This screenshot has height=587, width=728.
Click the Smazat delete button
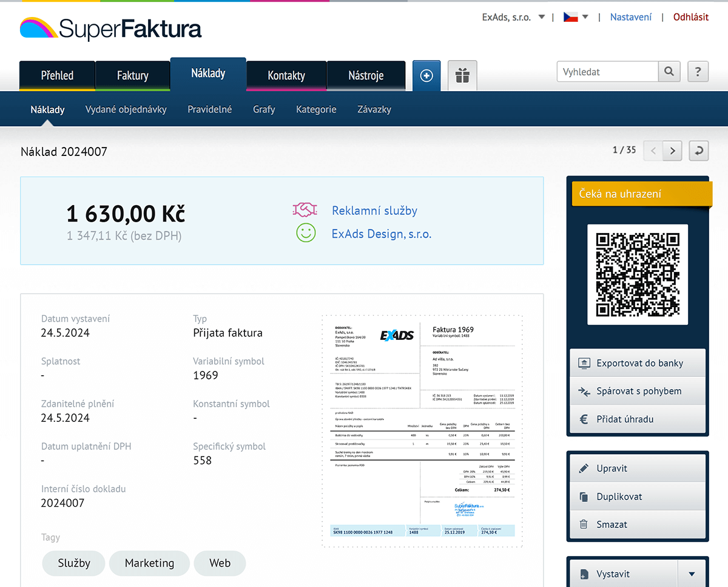coord(638,524)
